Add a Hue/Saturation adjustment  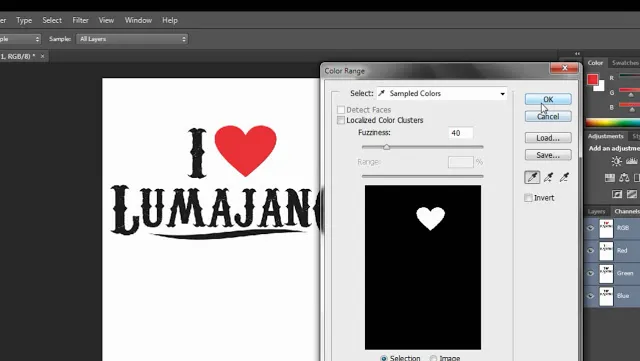[610, 178]
